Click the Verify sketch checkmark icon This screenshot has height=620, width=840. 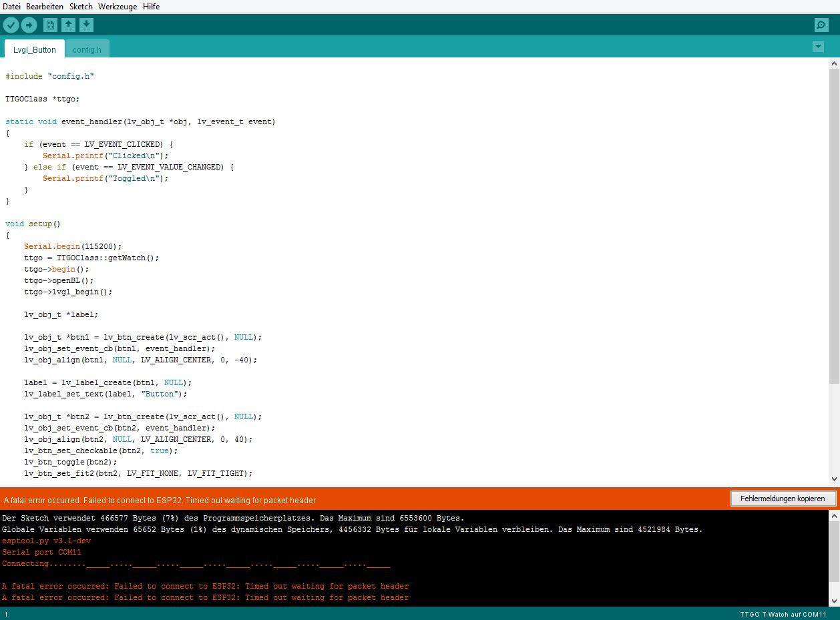pos(11,25)
